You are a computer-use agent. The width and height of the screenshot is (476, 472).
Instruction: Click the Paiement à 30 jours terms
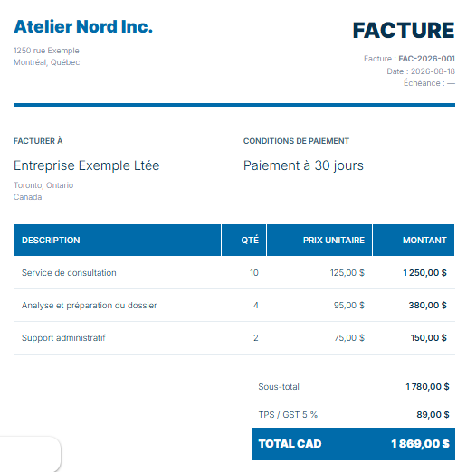coord(303,165)
